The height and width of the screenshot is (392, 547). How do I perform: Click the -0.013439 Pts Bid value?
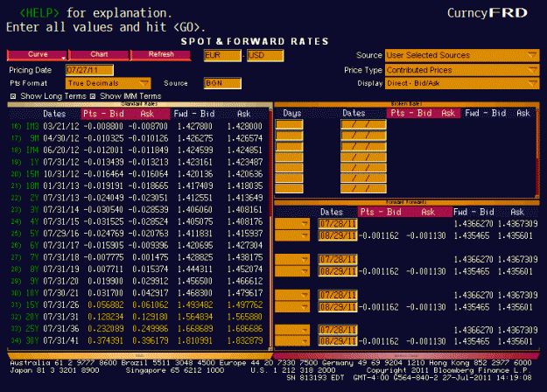pos(103,162)
